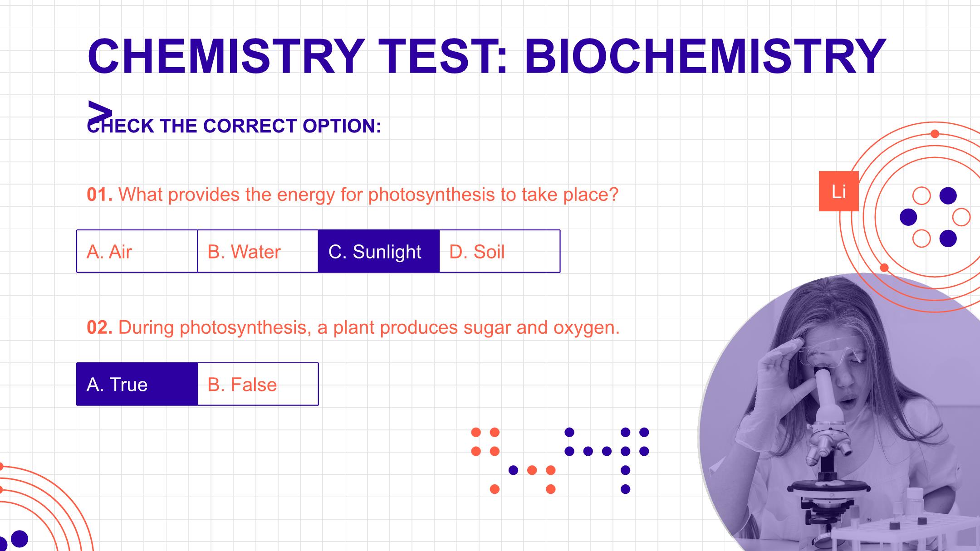Click the Check the Correct Option subtitle
This screenshot has height=551, width=980.
click(234, 126)
